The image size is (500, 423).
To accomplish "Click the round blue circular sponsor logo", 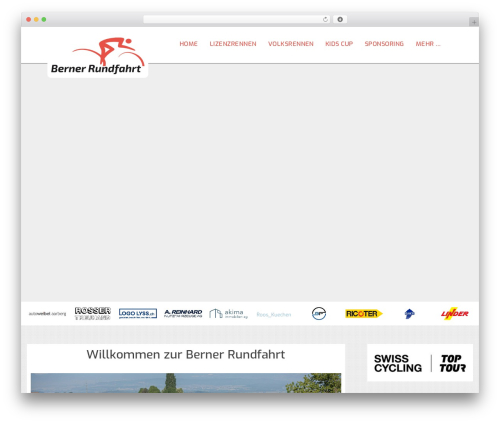I will click(x=319, y=313).
